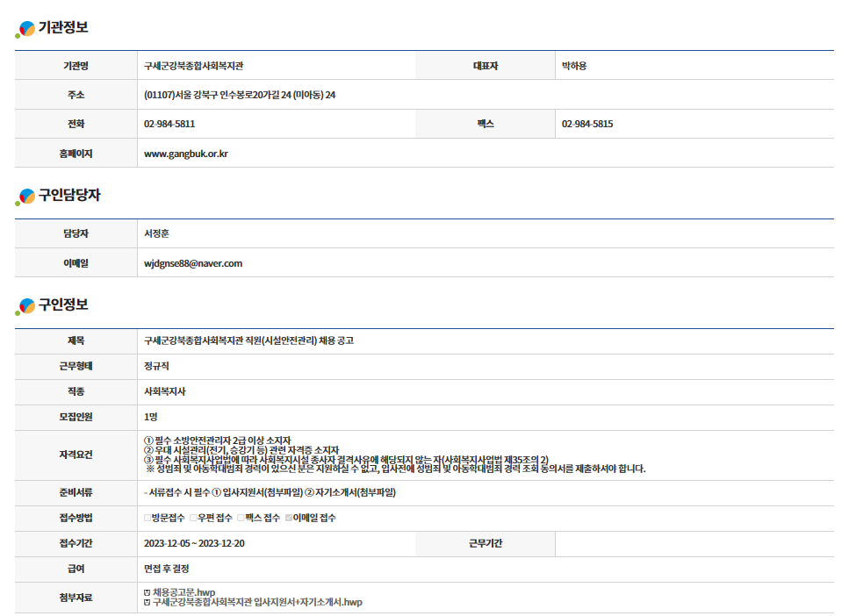
Task: Click the file icon beside 입사지원서+자기소개서.hwp
Action: click(147, 603)
